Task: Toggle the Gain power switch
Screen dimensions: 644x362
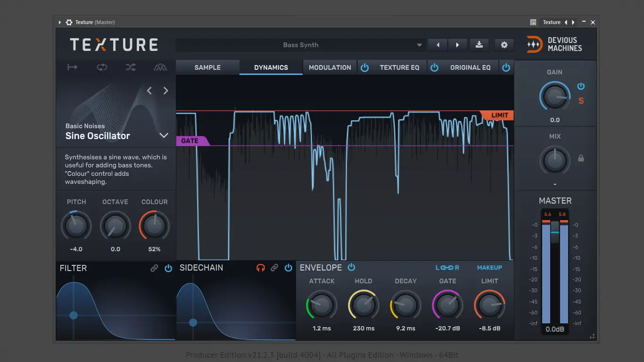Action: click(x=581, y=86)
